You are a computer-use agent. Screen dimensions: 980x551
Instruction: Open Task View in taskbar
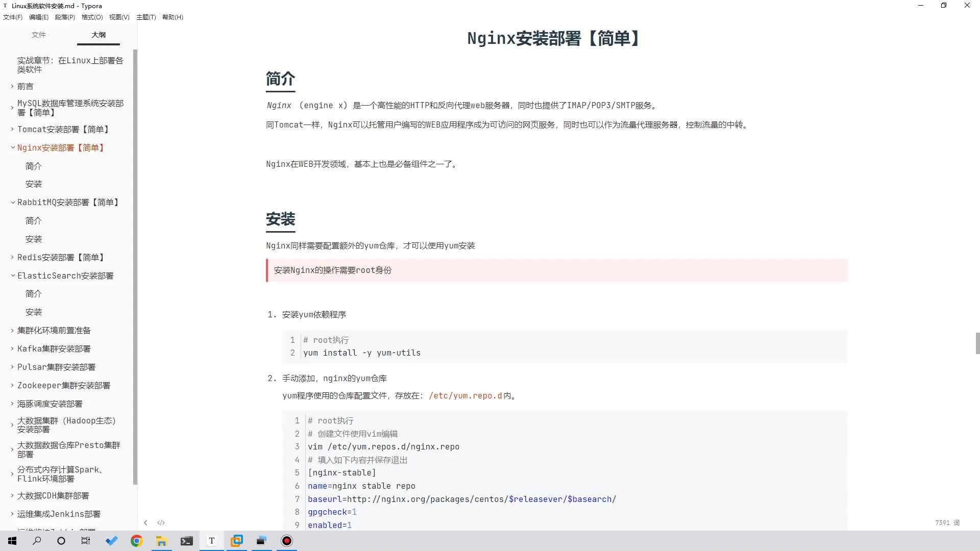(86, 541)
